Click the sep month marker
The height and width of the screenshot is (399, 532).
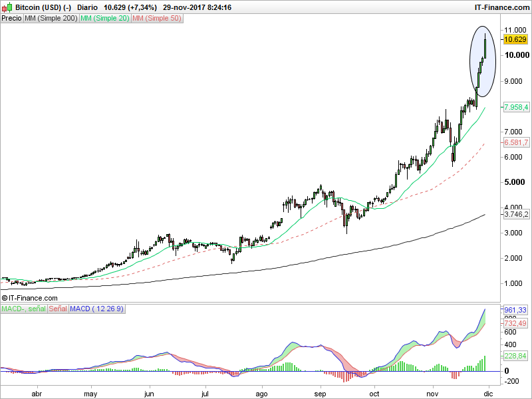[x=320, y=394]
